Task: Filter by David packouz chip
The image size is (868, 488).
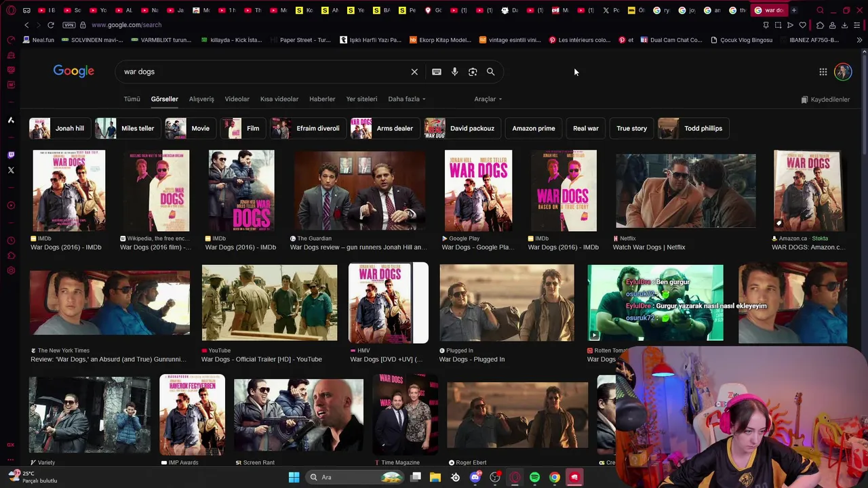Action: click(x=461, y=128)
